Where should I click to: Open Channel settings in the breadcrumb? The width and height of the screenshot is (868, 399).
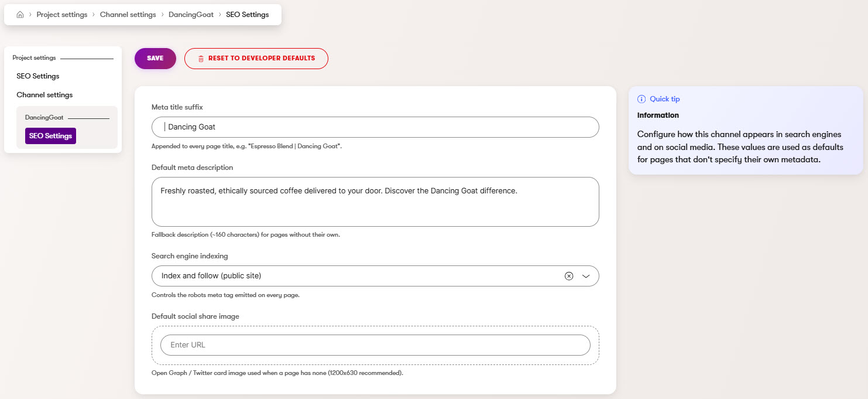(x=128, y=15)
